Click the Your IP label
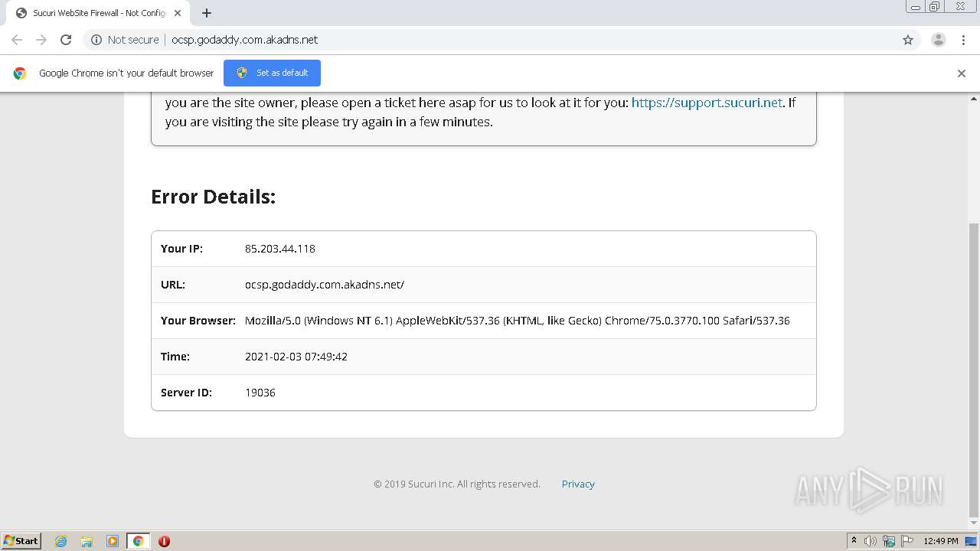 [182, 249]
